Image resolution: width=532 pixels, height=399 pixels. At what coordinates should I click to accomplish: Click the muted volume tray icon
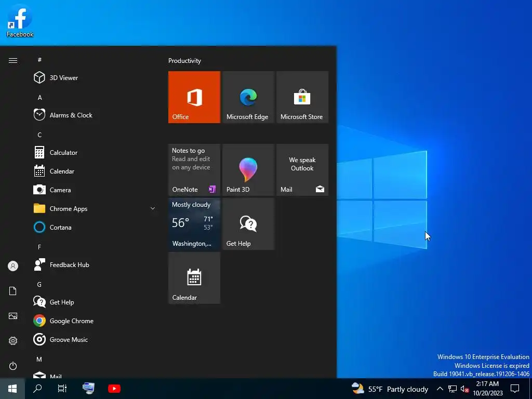[464, 389]
